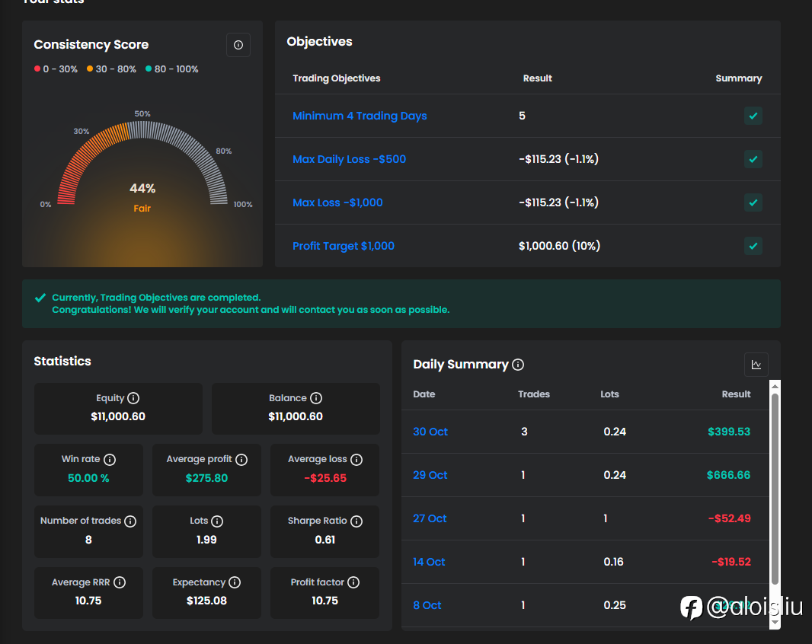812x644 pixels.
Task: Click the Daily Summary title info icon
Action: (518, 365)
